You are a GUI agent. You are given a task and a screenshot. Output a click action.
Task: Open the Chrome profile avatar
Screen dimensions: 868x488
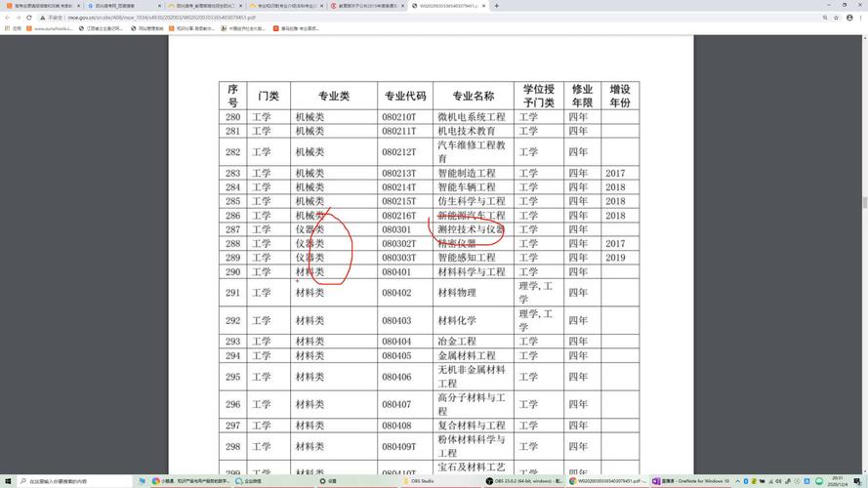click(x=849, y=18)
